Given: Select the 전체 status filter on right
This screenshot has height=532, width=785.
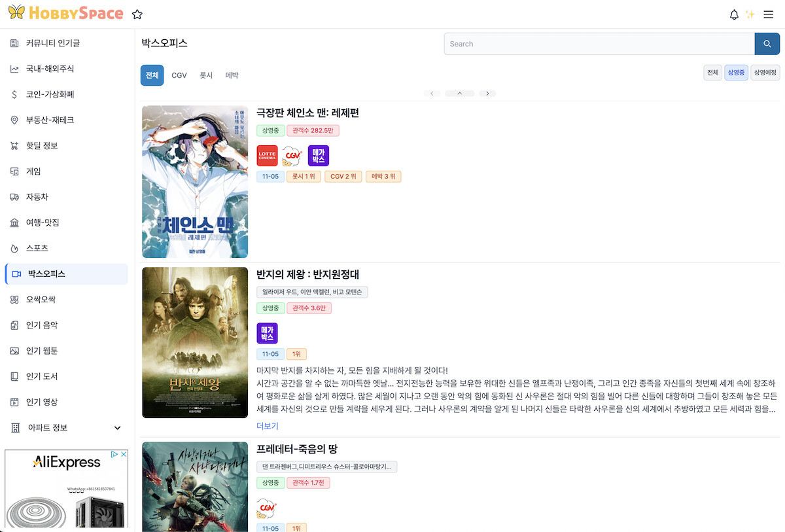Looking at the screenshot, I should [712, 73].
